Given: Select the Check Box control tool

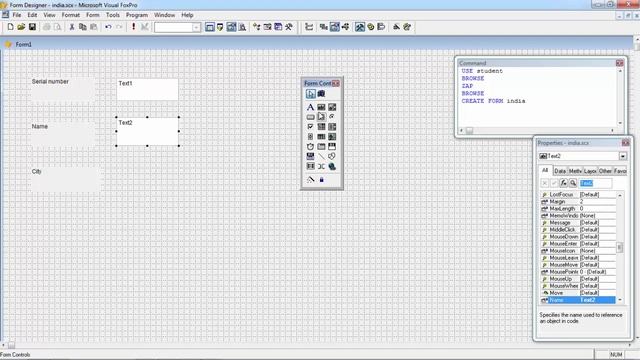Looking at the screenshot, I should coord(310,127).
